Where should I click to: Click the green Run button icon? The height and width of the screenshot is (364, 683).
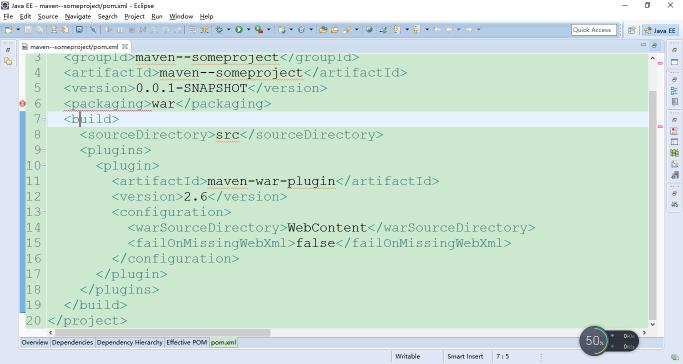[x=239, y=30]
